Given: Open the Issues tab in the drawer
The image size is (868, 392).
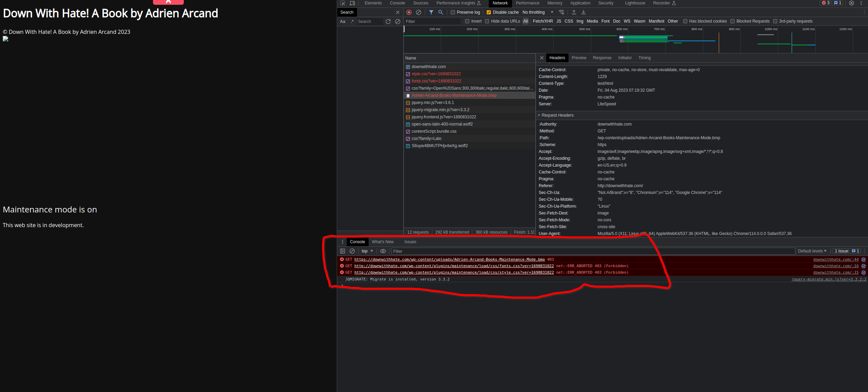Looking at the screenshot, I should 410,242.
